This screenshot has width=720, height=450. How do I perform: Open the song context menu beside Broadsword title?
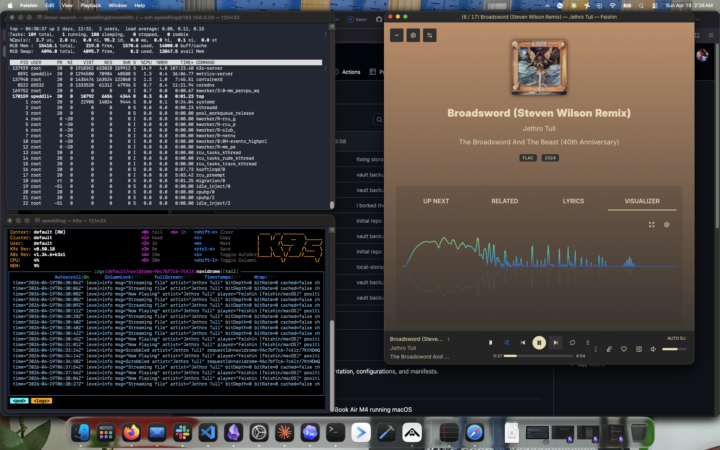pos(449,339)
